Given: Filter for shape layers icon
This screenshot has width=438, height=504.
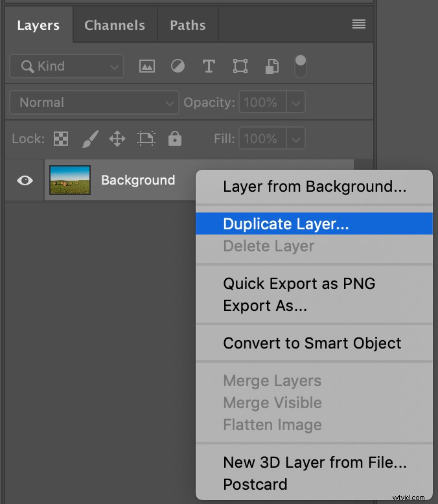Looking at the screenshot, I should 240,66.
